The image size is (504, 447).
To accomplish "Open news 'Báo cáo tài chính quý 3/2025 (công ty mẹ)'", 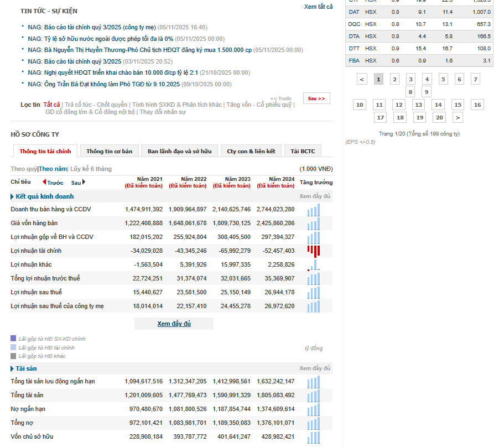I will pos(92,27).
